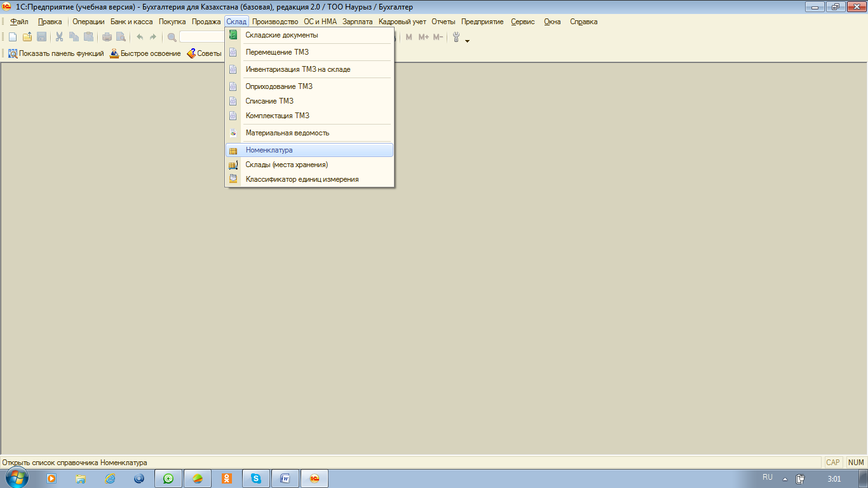
Task: Click the M memory button in toolbar
Action: (x=409, y=37)
